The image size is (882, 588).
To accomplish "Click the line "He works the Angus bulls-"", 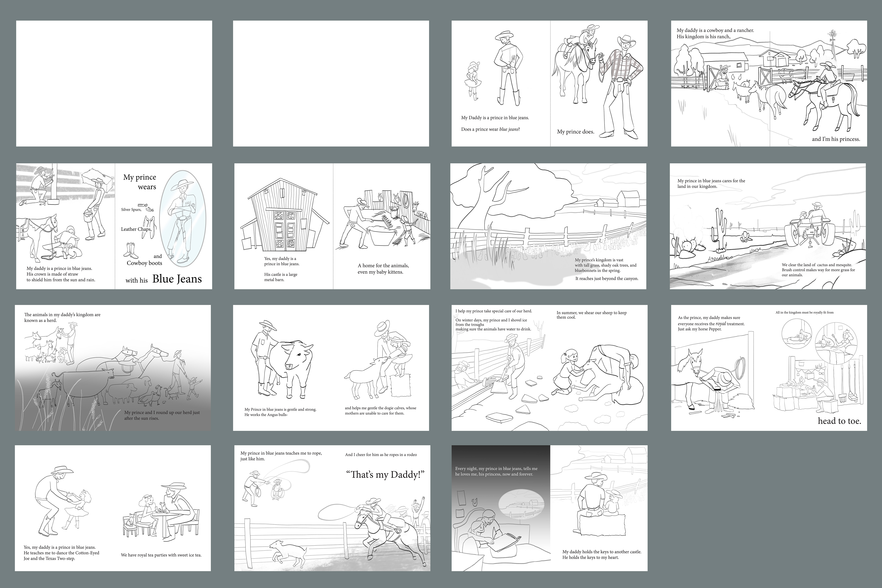I will click(266, 415).
